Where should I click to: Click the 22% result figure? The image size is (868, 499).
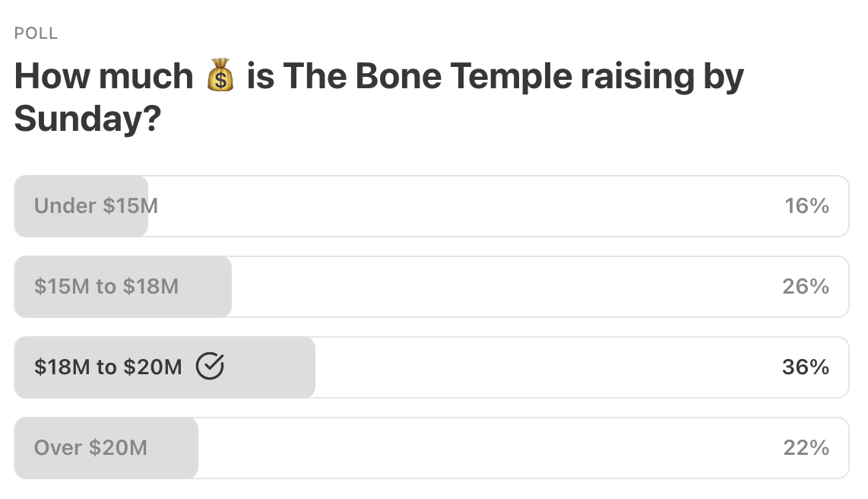tap(806, 447)
